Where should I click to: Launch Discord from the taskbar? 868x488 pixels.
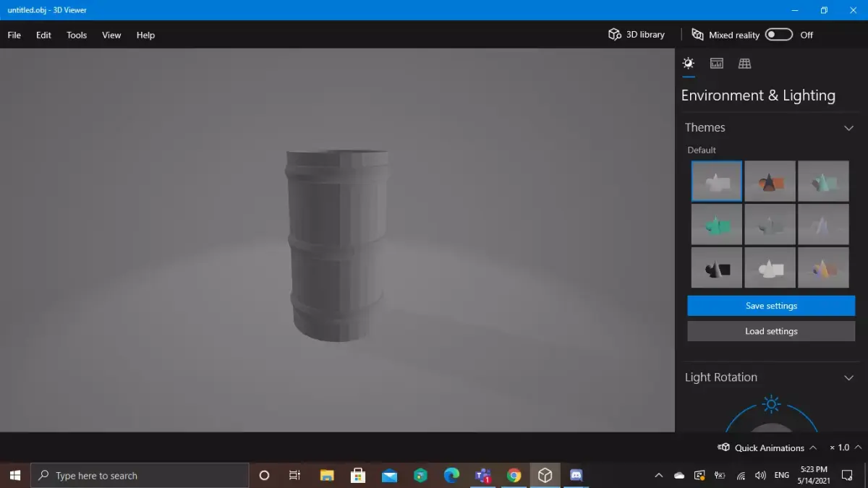click(576, 475)
